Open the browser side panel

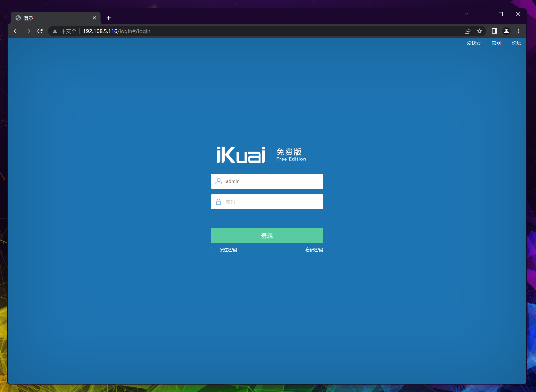point(494,31)
